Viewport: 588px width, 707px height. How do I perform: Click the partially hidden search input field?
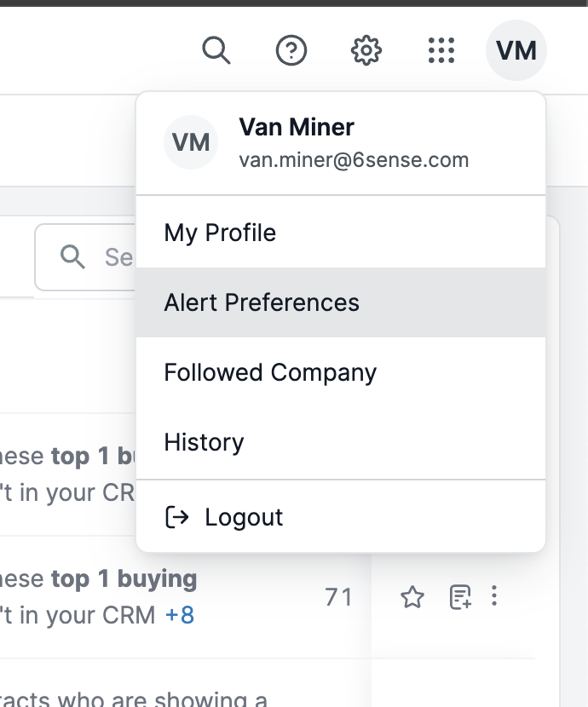tap(85, 257)
